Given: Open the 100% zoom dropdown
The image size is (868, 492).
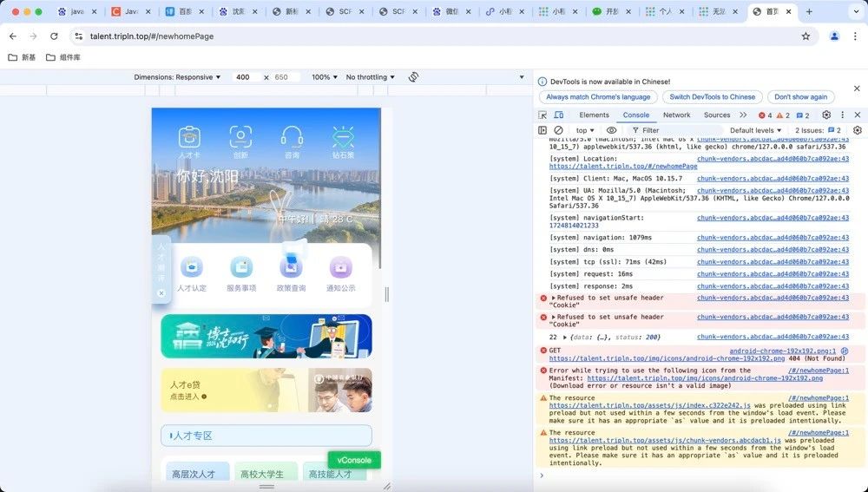Looking at the screenshot, I should (325, 77).
